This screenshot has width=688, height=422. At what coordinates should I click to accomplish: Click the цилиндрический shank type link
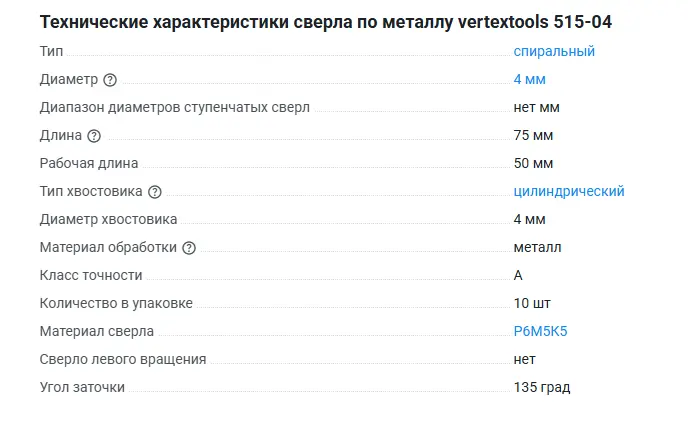click(568, 191)
